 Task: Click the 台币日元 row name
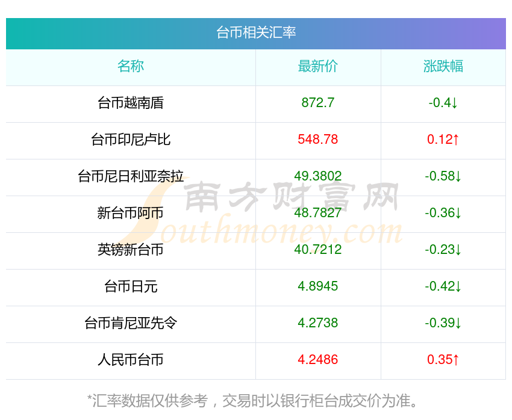[131, 286]
